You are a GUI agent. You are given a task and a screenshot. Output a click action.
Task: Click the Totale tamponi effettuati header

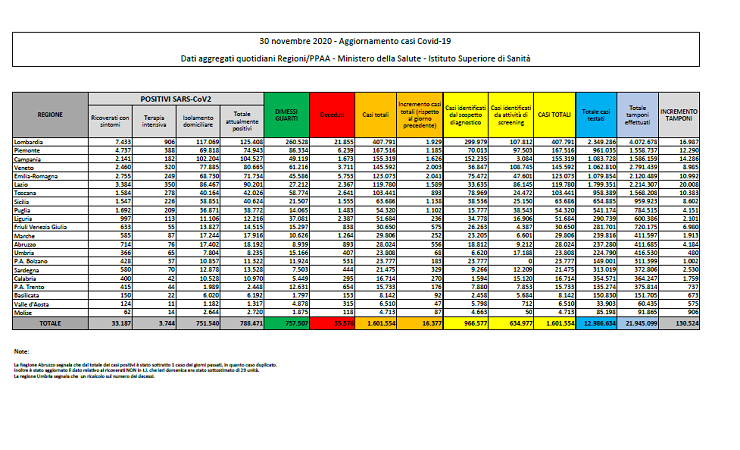pos(639,115)
